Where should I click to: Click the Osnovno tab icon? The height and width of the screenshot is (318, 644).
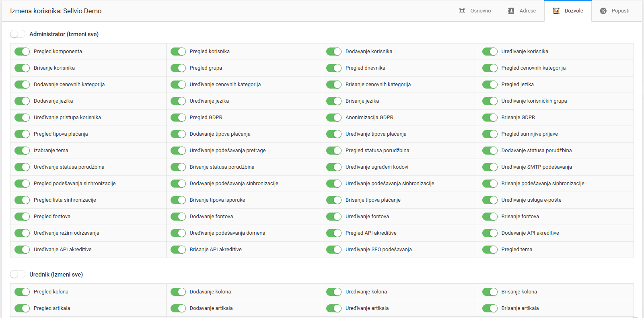462,11
